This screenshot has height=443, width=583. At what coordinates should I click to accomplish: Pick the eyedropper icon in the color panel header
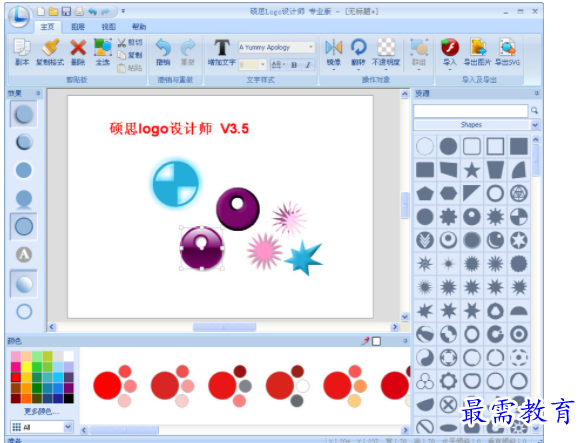(x=365, y=341)
